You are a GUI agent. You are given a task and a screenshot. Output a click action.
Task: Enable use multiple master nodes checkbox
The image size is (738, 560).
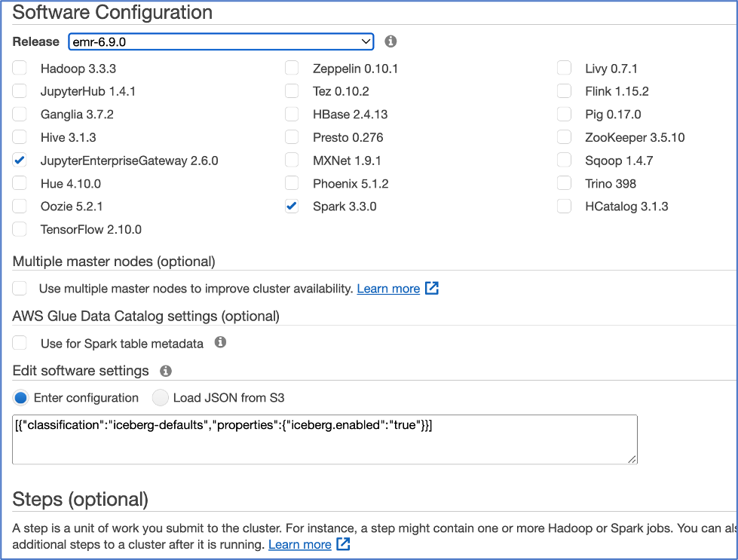[x=20, y=288]
